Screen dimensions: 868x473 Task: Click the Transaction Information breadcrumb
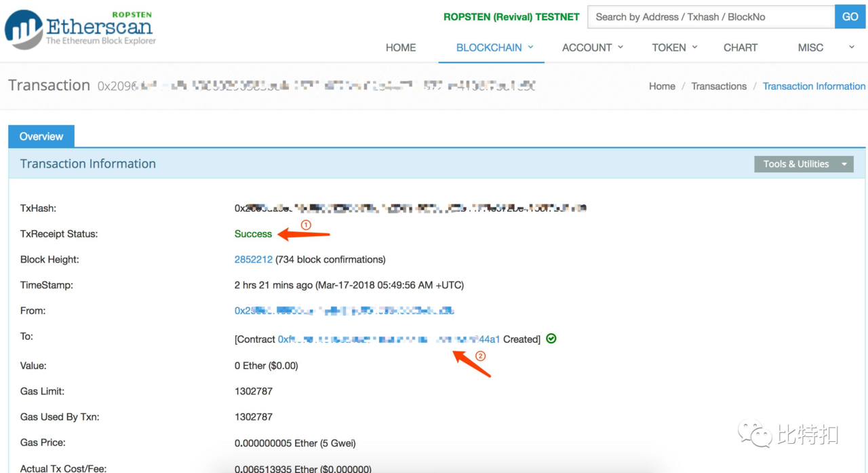(x=814, y=86)
